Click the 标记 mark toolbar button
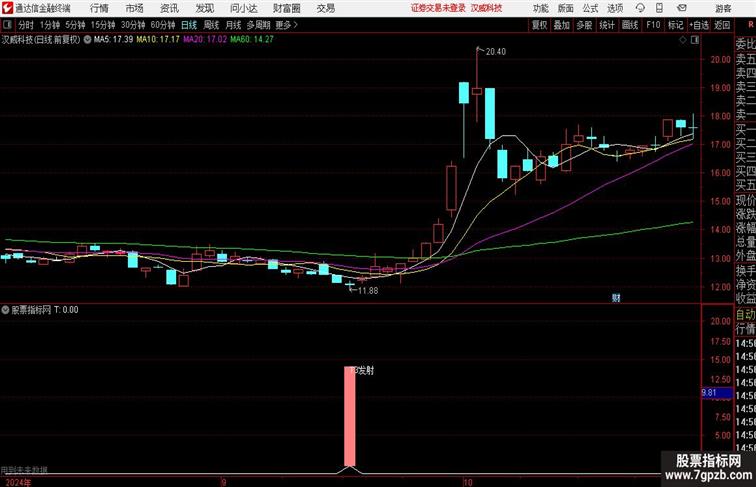 click(x=675, y=25)
